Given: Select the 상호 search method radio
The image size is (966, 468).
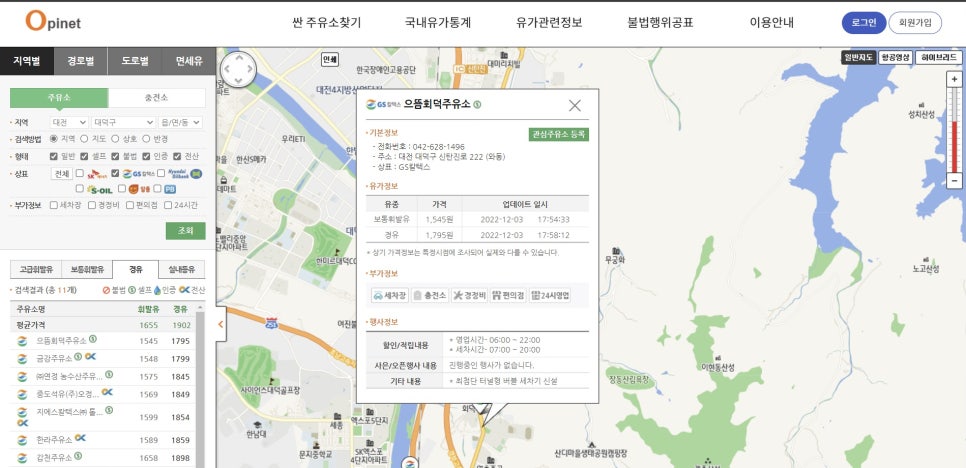Looking at the screenshot, I should tap(115, 139).
